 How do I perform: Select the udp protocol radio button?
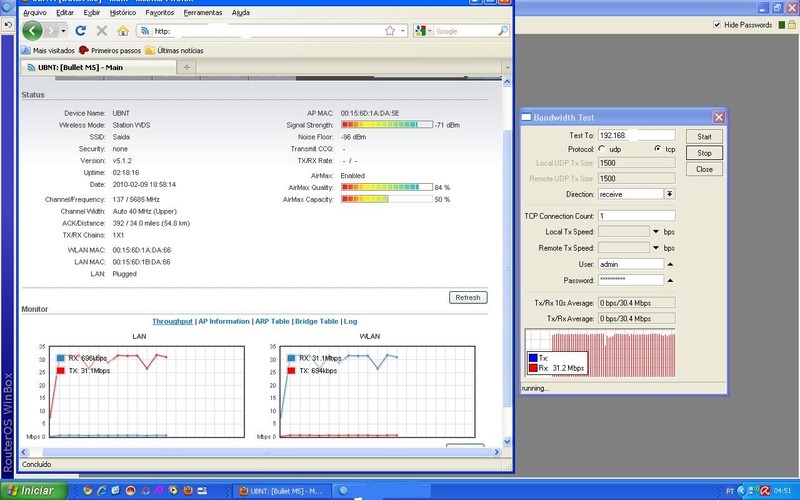tap(603, 149)
